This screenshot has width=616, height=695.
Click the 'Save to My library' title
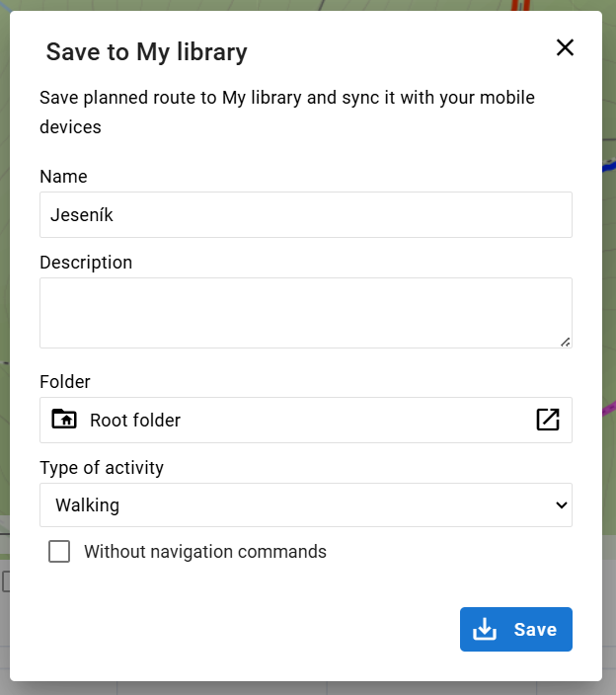point(146,52)
